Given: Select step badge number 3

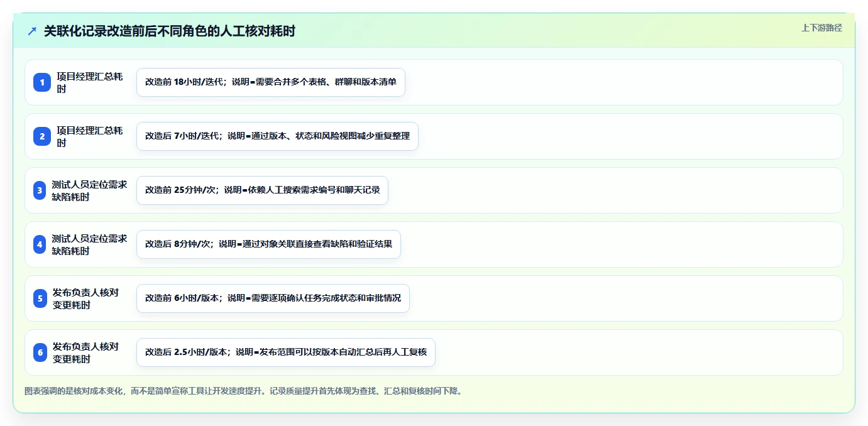Looking at the screenshot, I should pyautogui.click(x=40, y=190).
